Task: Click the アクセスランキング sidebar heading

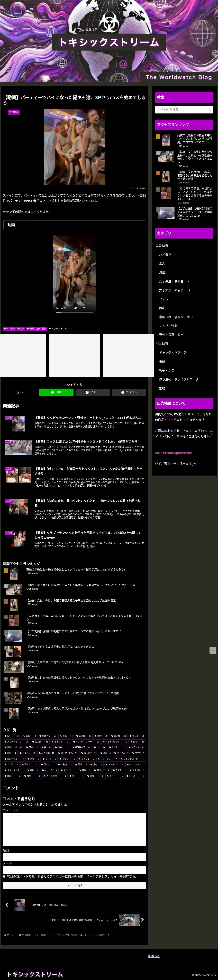Action: pos(184,125)
